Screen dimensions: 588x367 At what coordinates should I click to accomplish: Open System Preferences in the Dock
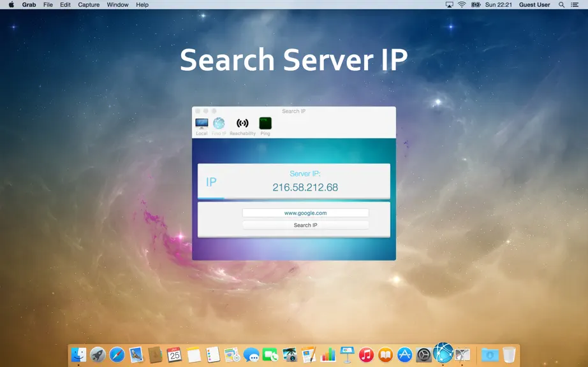pos(423,354)
